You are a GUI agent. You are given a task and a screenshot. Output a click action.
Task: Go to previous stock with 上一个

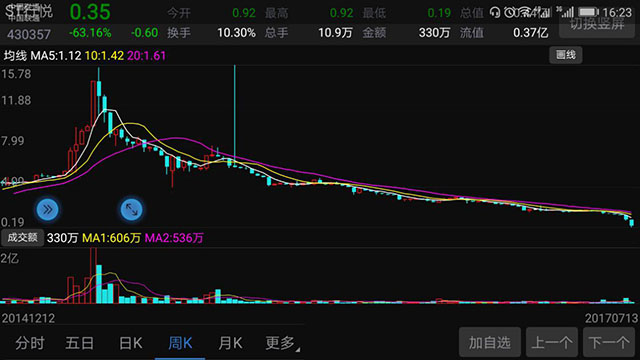(x=552, y=342)
